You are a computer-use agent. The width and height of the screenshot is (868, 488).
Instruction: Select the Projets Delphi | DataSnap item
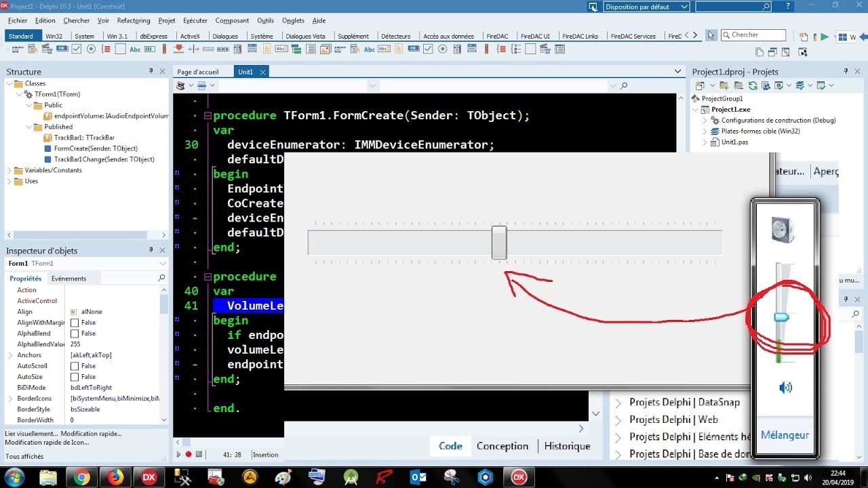(x=685, y=402)
